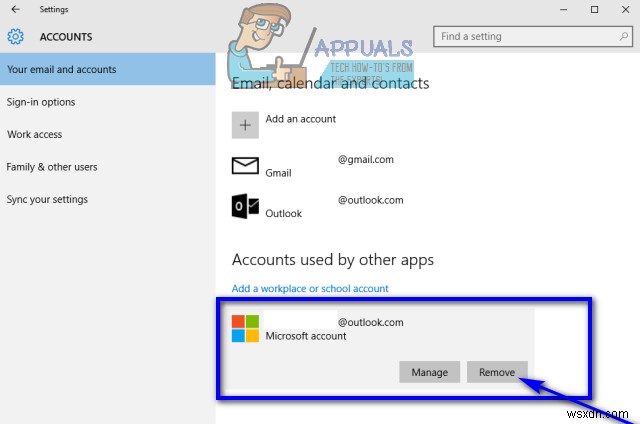This screenshot has width=640, height=424.
Task: Click Add an account label
Action: pos(301,119)
